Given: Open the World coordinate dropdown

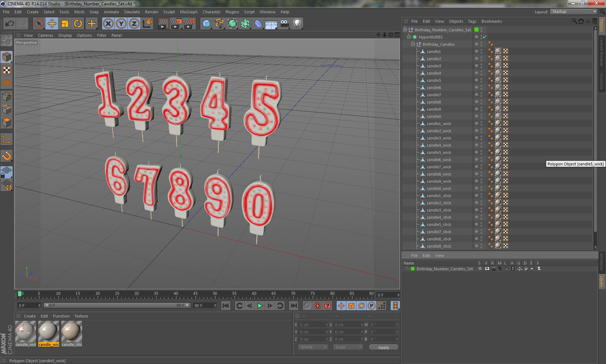Looking at the screenshot, I should click(x=313, y=347).
